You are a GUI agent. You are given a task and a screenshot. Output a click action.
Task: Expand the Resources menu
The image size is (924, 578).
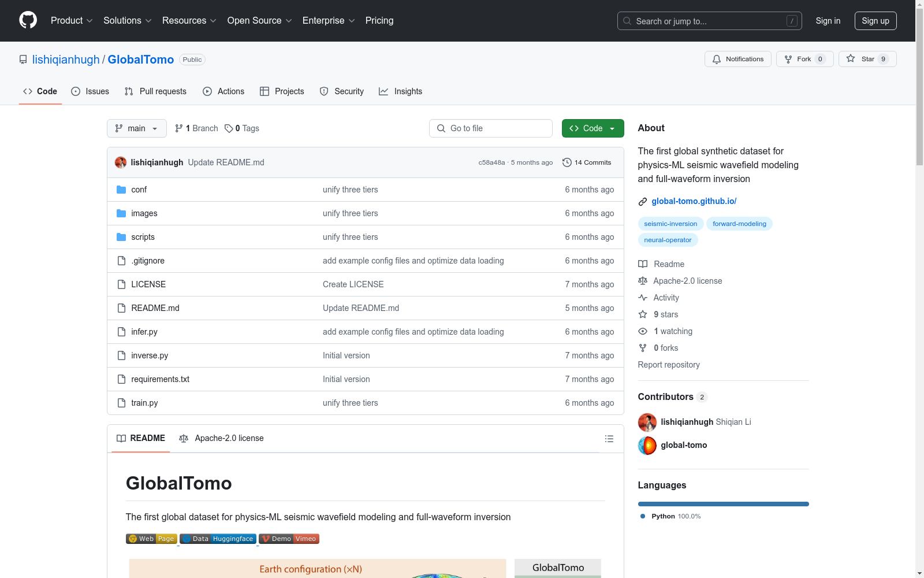[x=189, y=20]
